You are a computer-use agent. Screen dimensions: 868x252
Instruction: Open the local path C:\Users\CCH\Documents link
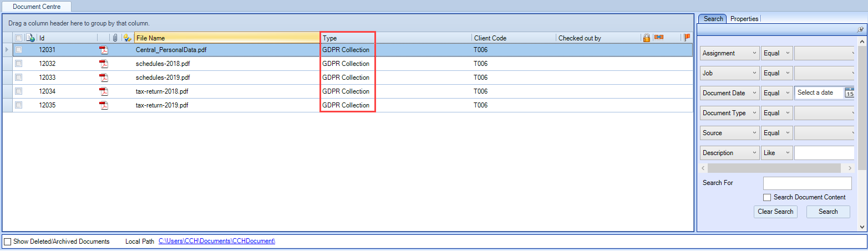click(217, 241)
